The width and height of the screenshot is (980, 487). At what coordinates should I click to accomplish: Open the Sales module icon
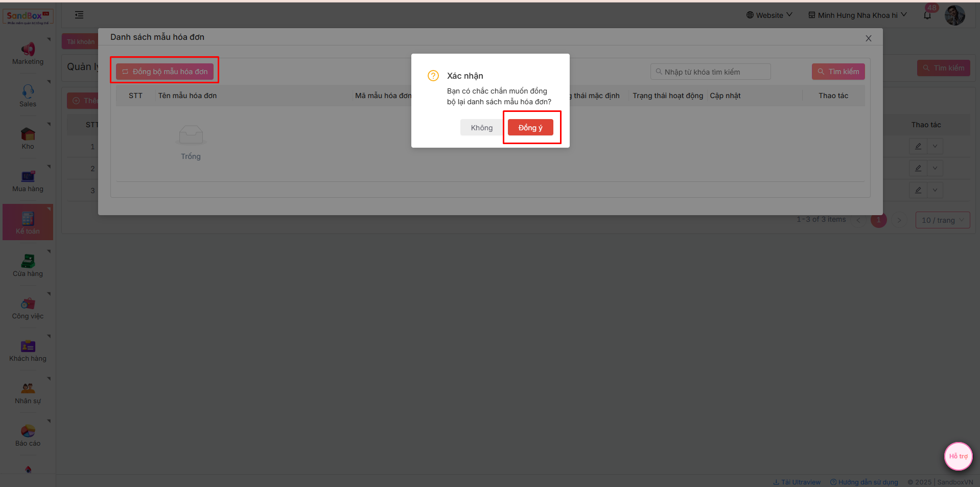coord(28,96)
